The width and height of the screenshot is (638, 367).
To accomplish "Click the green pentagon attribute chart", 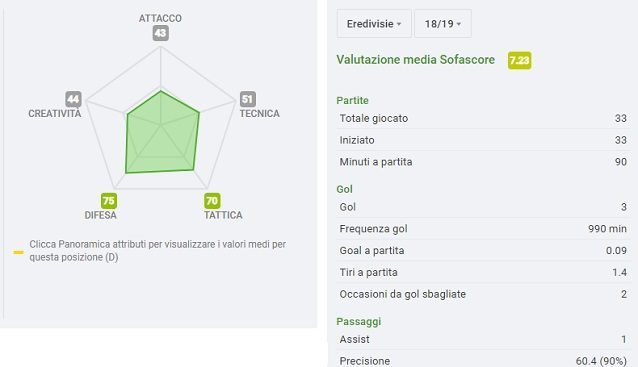I will pyautogui.click(x=162, y=132).
